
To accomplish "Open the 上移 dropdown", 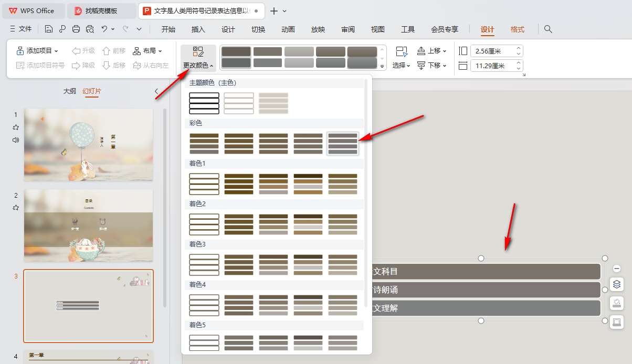I will pos(432,51).
